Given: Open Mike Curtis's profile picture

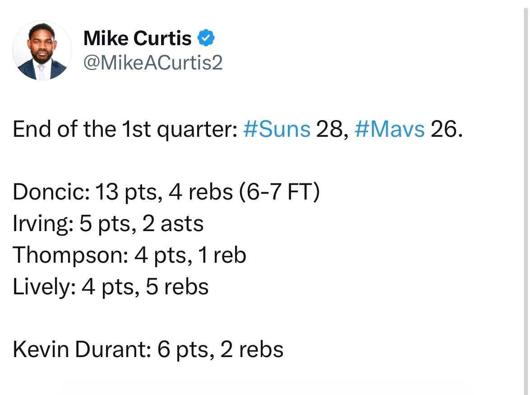Looking at the screenshot, I should [x=42, y=51].
